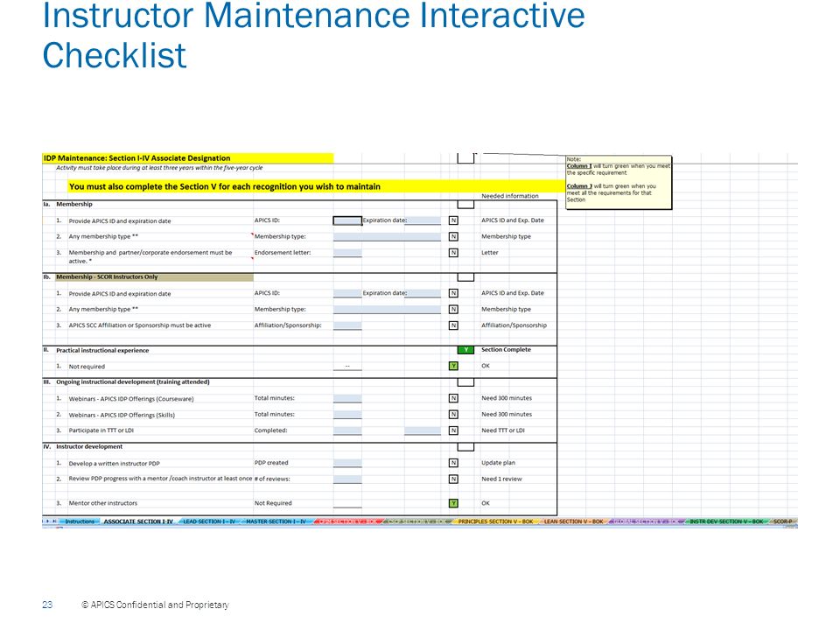Click the 'Instructor development' section heading
840x630 pixels.
pos(89,447)
